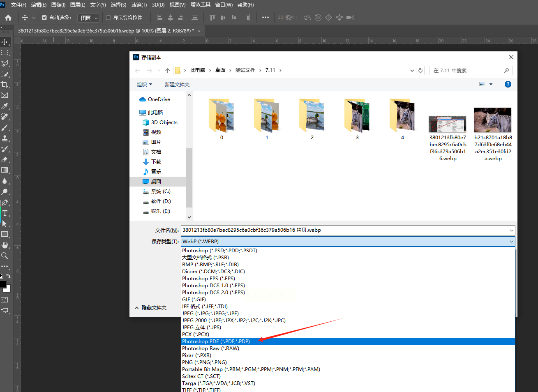
Task: Select the Zoom tool in the toolbar
Action: click(x=5, y=256)
